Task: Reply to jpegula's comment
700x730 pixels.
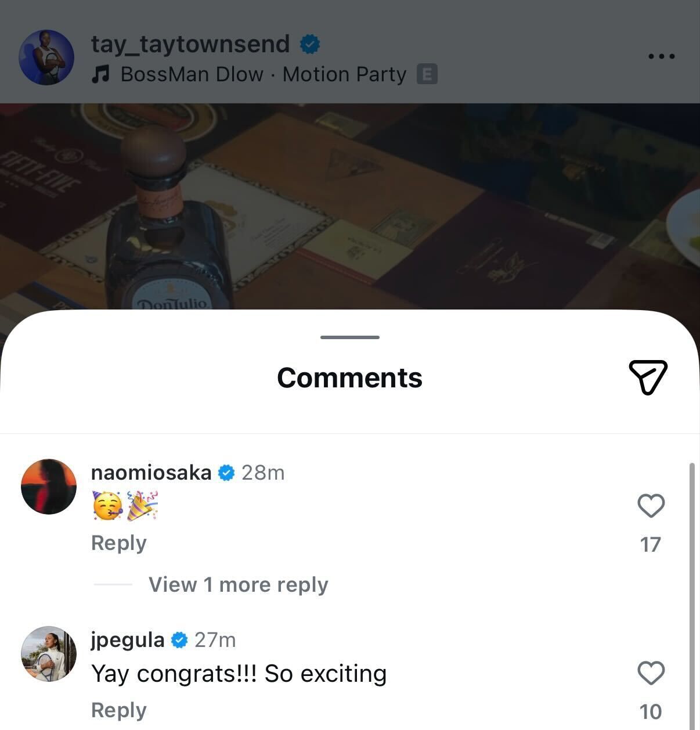Action: coord(118,710)
